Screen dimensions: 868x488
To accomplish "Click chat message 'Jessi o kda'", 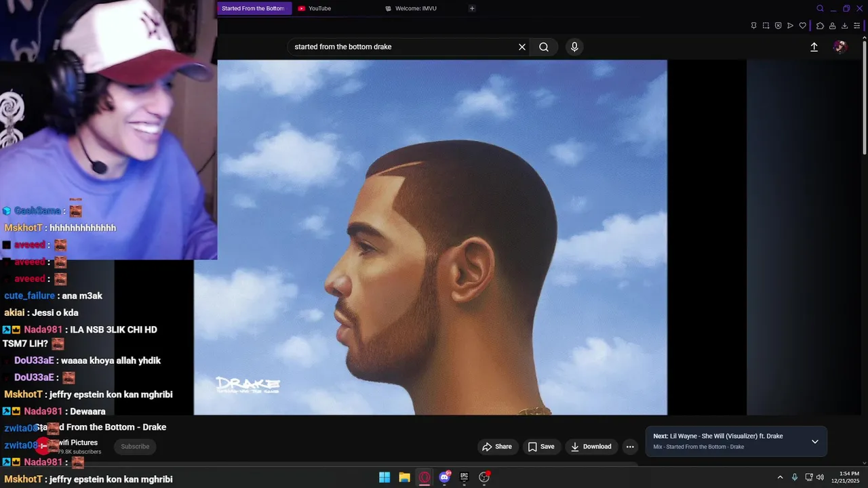I will click(x=55, y=313).
